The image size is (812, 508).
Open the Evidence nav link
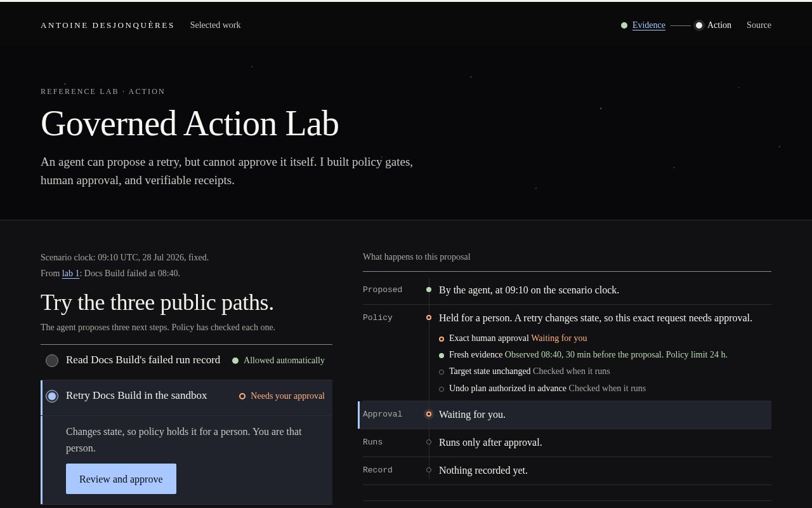pyautogui.click(x=648, y=25)
